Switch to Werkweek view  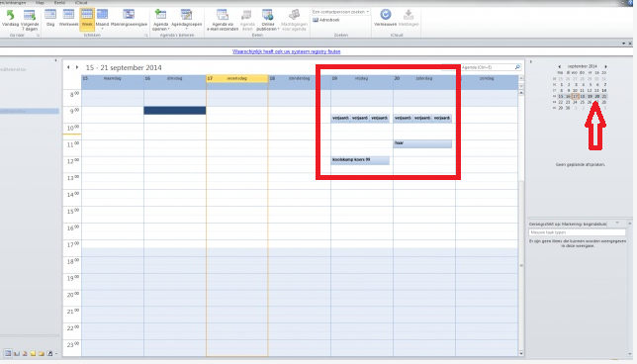point(68,18)
